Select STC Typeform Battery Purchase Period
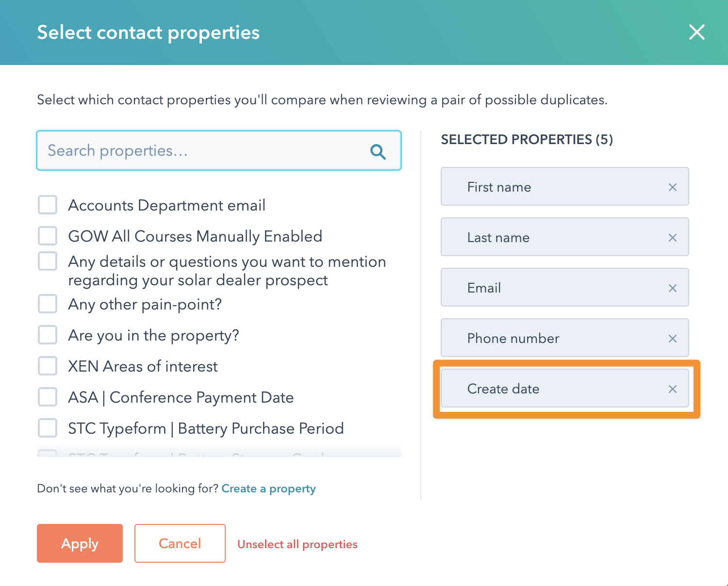Viewport: 728px width, 586px height. pyautogui.click(x=47, y=428)
